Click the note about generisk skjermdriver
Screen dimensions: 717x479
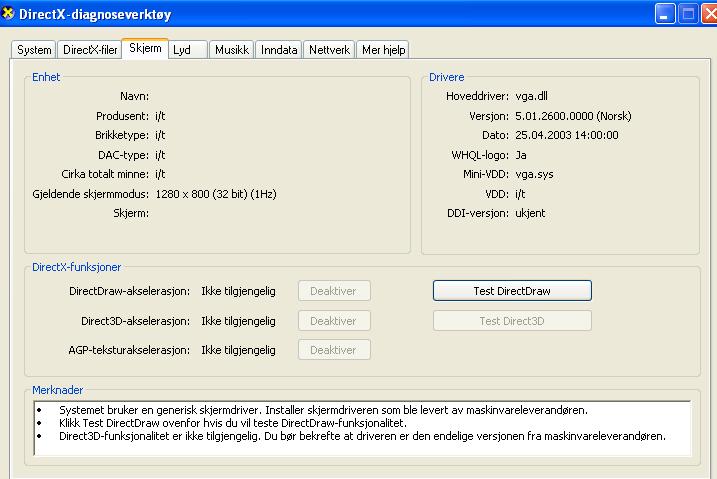click(323, 410)
